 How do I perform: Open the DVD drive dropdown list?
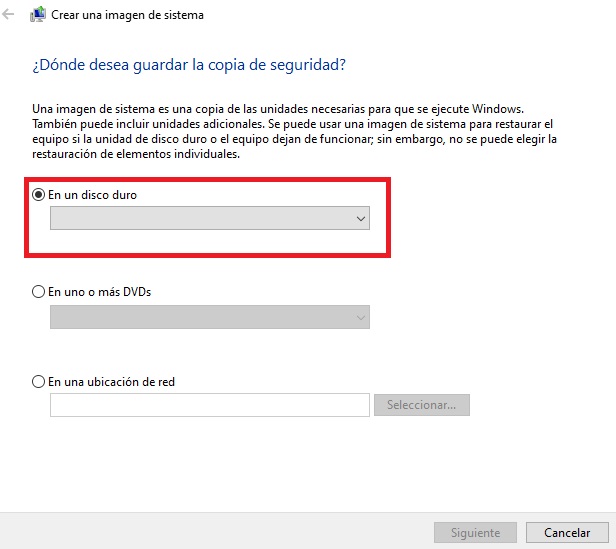(210, 317)
